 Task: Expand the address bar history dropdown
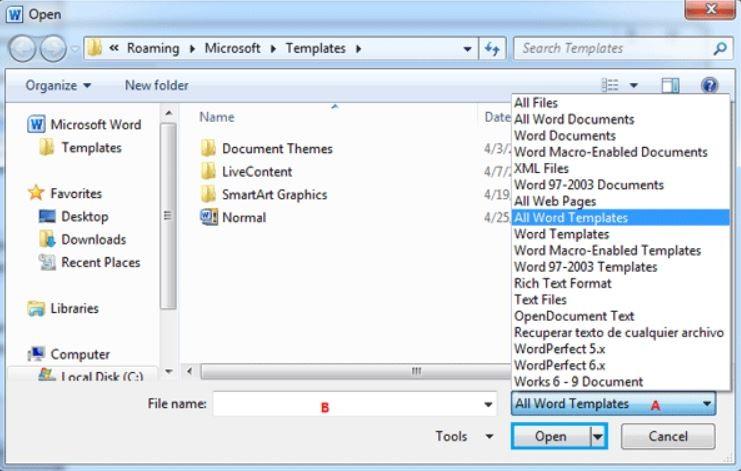(467, 49)
